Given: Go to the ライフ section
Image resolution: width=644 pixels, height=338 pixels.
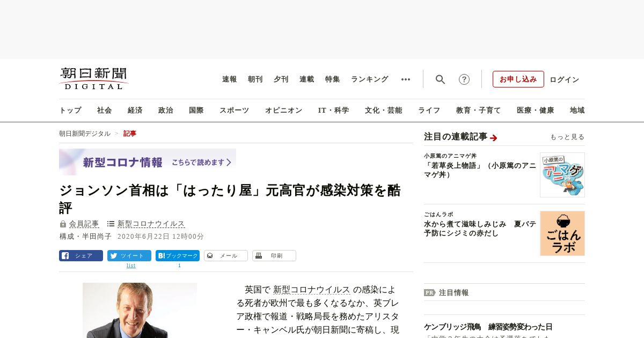Looking at the screenshot, I should coord(429,110).
